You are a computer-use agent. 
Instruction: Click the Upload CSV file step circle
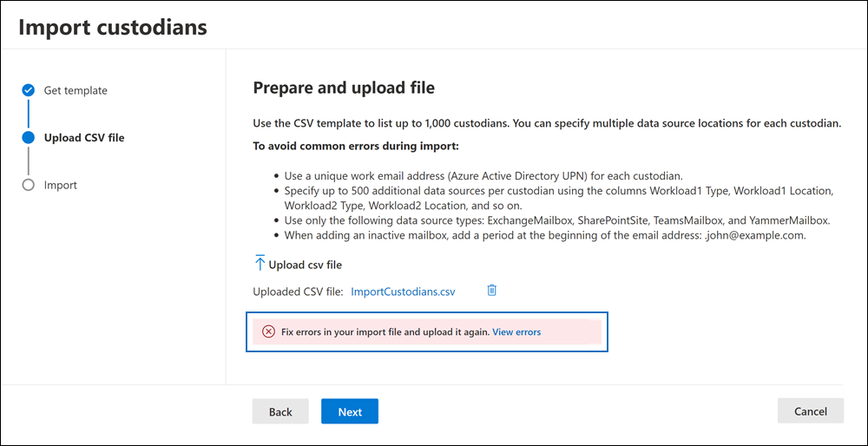(29, 137)
